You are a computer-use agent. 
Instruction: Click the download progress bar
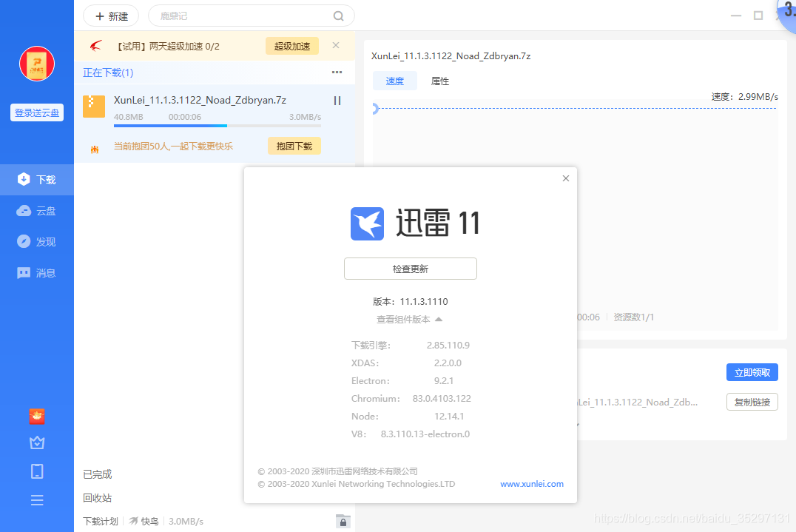click(217, 125)
